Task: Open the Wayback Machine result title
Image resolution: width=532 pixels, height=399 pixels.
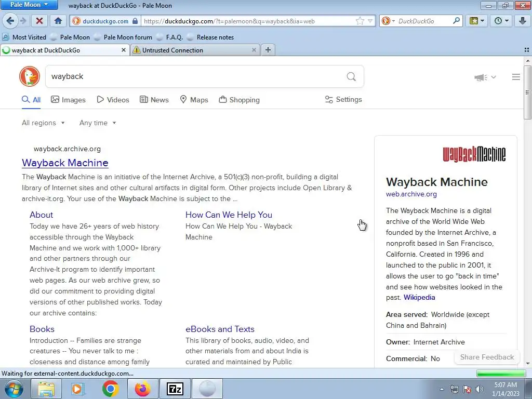Action: (65, 163)
